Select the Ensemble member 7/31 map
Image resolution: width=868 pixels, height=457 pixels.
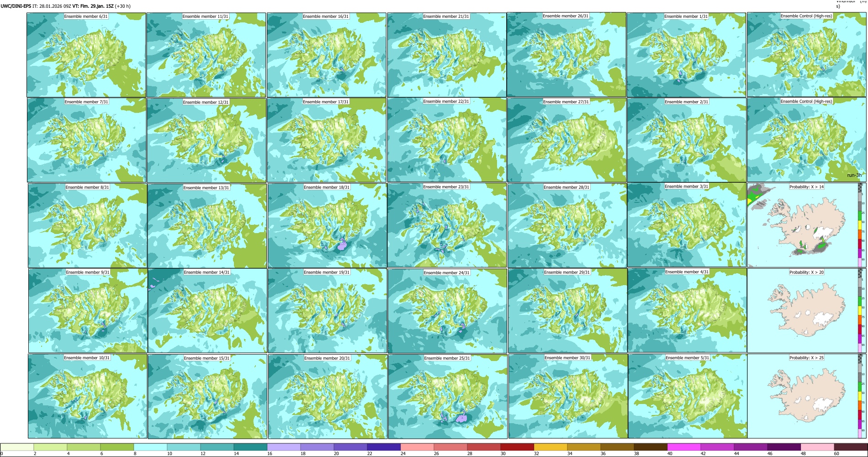[x=86, y=140]
